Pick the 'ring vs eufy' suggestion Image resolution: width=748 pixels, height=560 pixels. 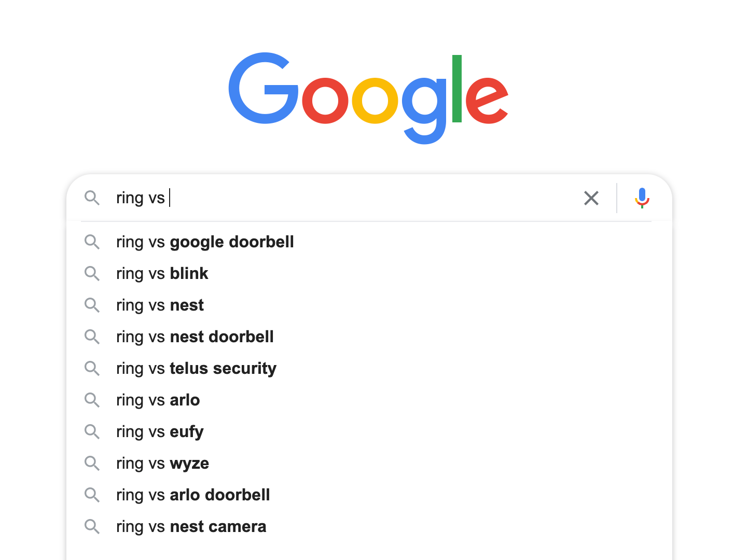point(160,432)
